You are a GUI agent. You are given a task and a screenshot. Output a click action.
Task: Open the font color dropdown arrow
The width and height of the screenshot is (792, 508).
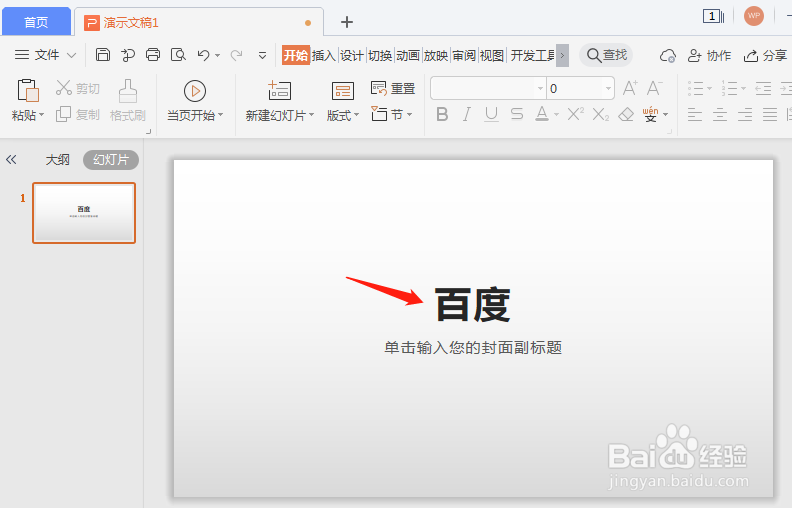click(x=556, y=115)
